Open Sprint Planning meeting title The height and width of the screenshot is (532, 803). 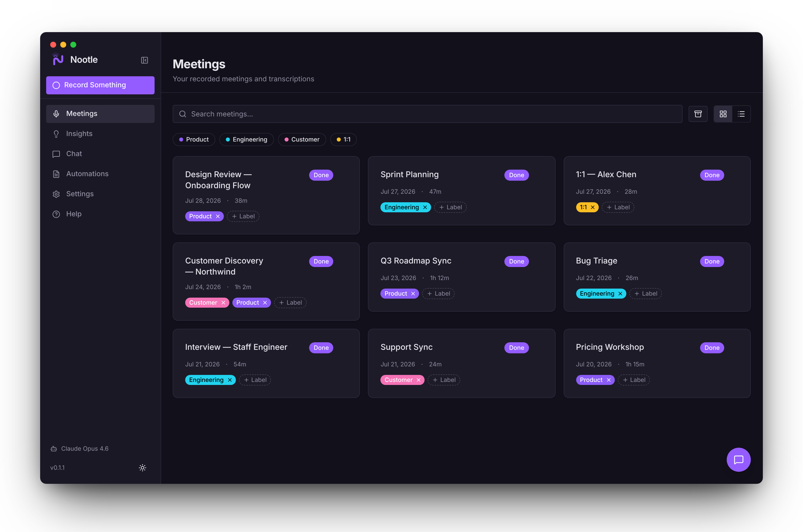[410, 174]
